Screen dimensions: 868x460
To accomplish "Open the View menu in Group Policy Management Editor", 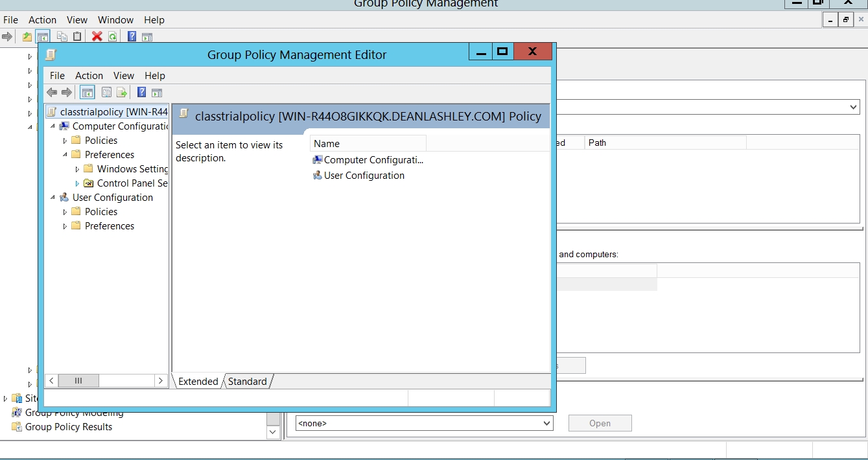I will click(x=124, y=75).
